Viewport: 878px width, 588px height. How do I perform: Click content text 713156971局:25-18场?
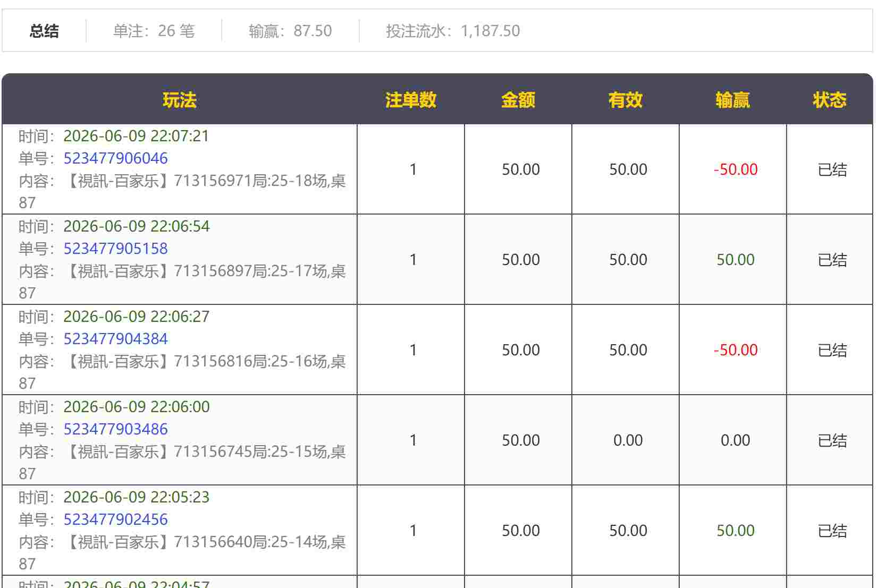[x=250, y=181]
